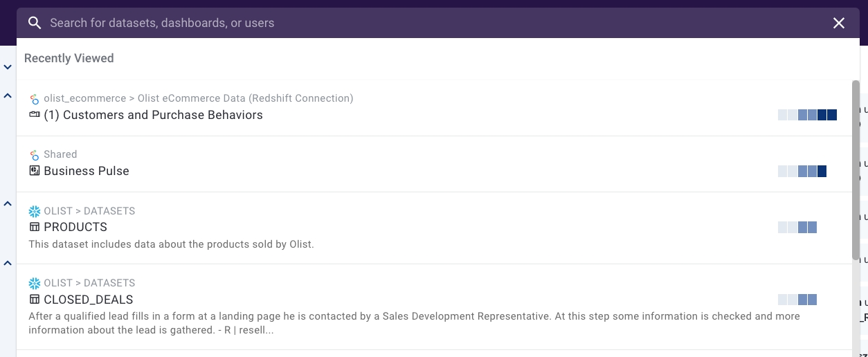
Task: Expand the section with the down chevron at left
Action: click(8, 67)
